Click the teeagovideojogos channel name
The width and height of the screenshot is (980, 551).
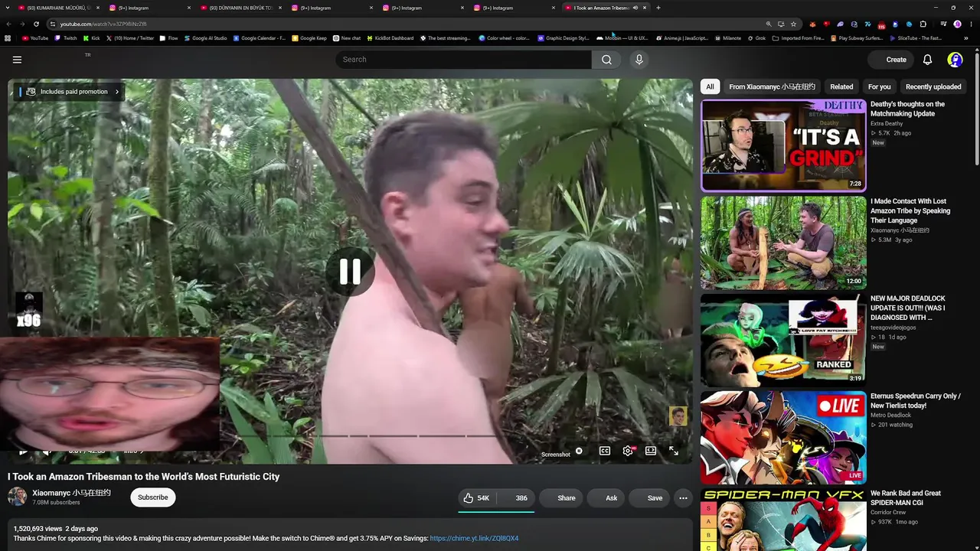(893, 328)
